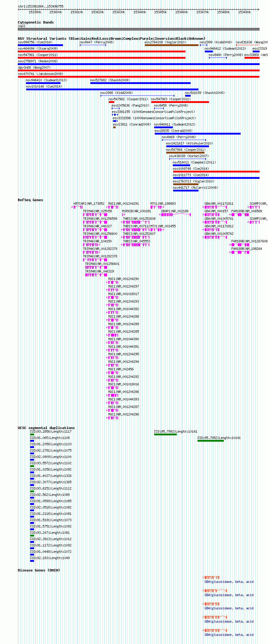Click the GBA|NM_001005742 transcript glyph
The width and height of the screenshot is (268, 644).
(x=215, y=237)
